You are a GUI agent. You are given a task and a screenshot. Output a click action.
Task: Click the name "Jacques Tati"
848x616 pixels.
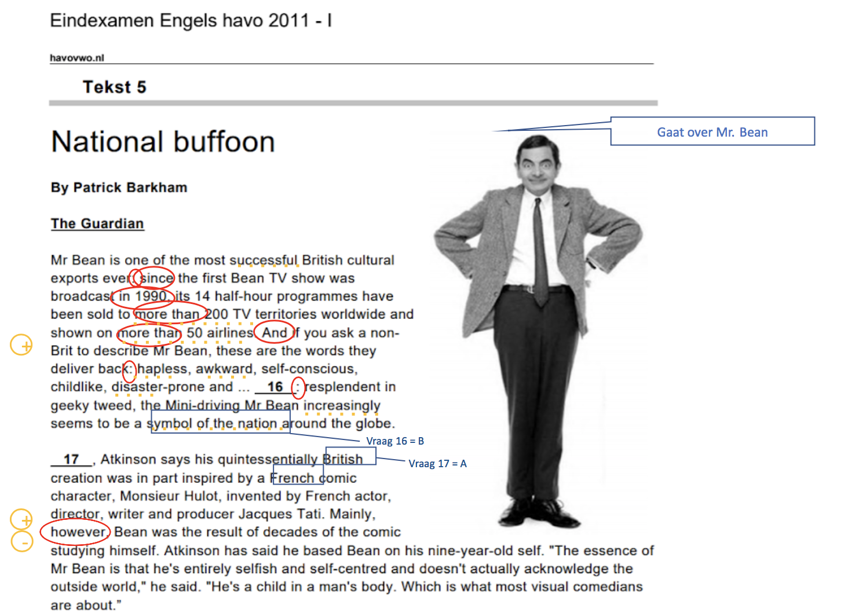tap(281, 514)
